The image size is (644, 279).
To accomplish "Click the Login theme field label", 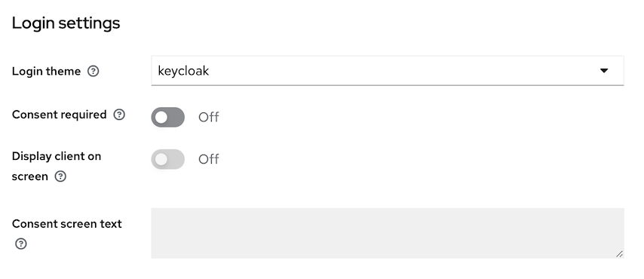I will (x=47, y=72).
